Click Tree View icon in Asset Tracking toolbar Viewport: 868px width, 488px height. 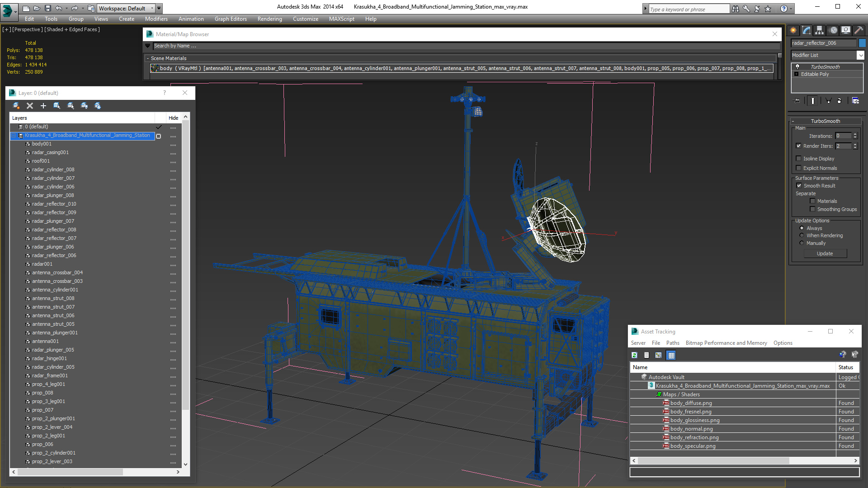pos(658,355)
